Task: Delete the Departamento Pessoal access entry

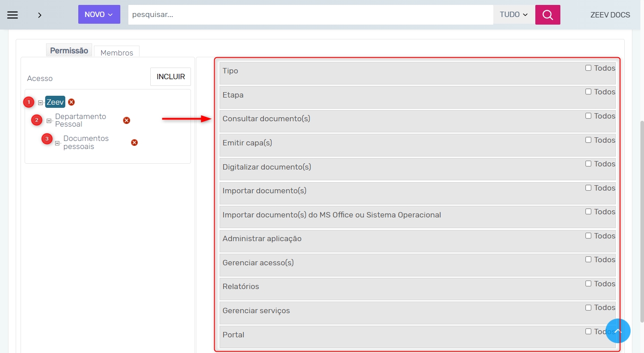Action: 127,120
